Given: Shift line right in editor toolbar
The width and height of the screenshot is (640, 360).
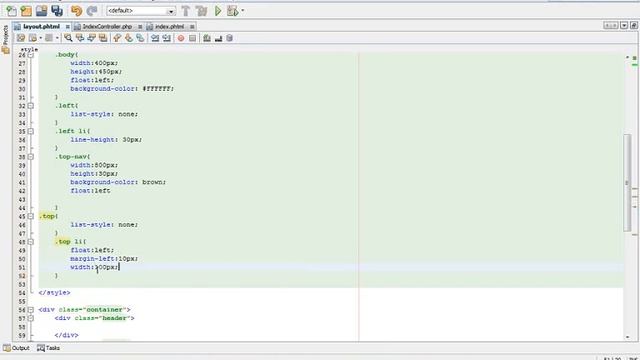Looking at the screenshot, I should point(166,38).
